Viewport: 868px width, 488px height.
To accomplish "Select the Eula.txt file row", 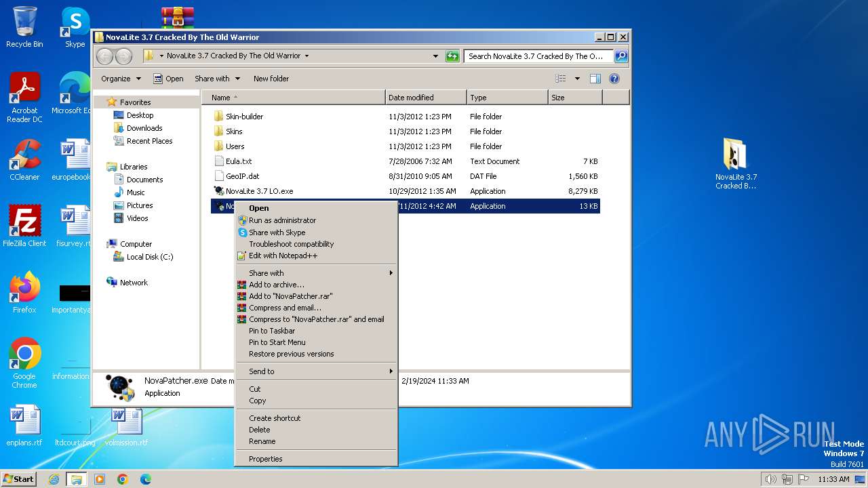I will coord(406,161).
